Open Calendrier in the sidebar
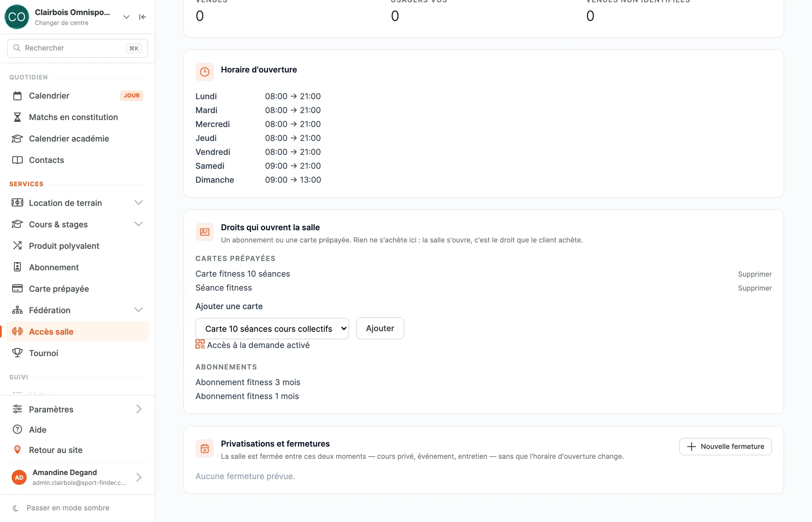 point(77,96)
